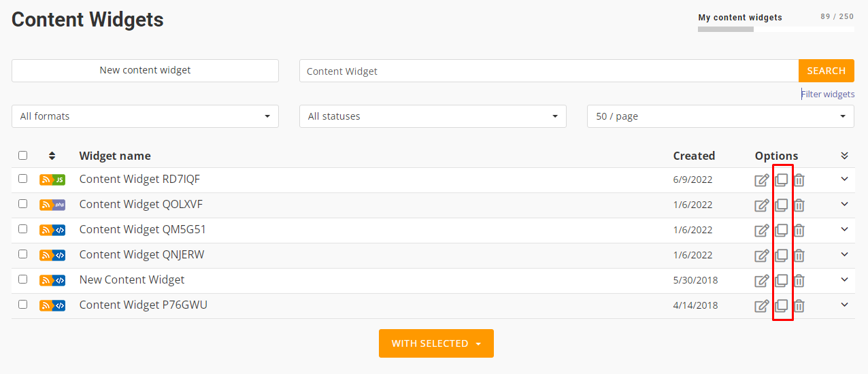Change the 50 / page dropdown
868x374 pixels.
click(720, 116)
